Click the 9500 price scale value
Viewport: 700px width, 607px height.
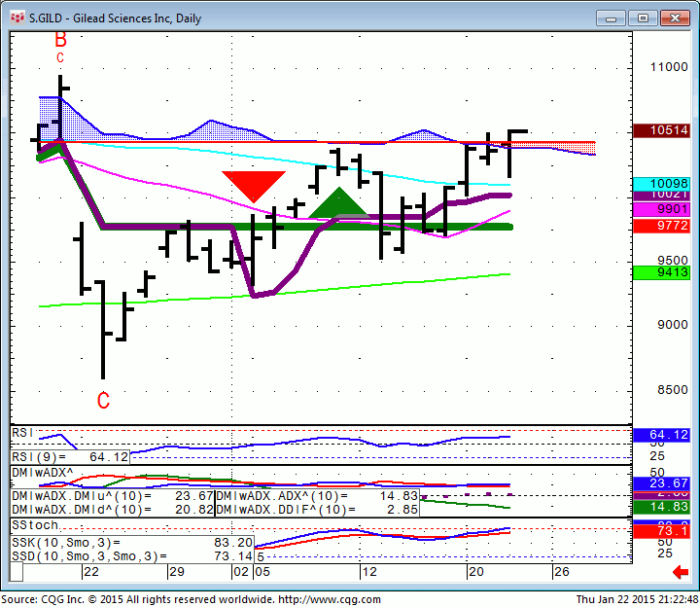point(673,261)
